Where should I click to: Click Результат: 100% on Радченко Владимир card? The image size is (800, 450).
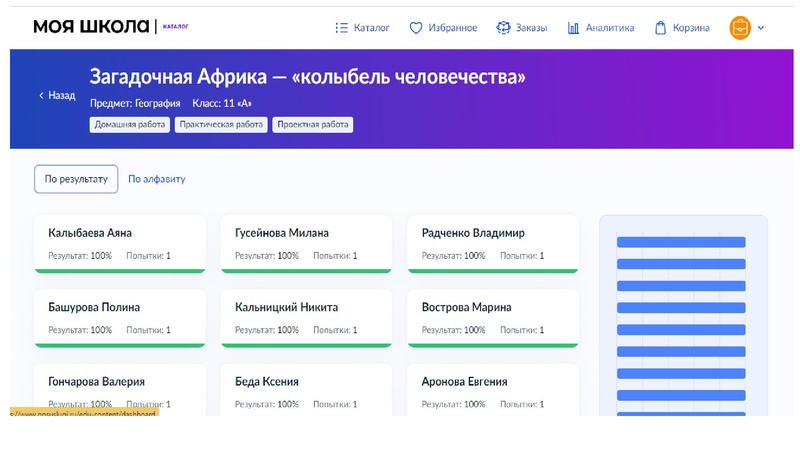point(453,256)
